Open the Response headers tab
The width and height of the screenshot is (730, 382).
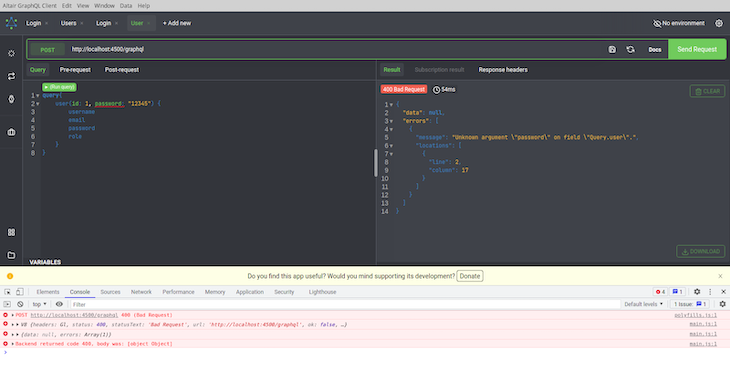(x=503, y=70)
